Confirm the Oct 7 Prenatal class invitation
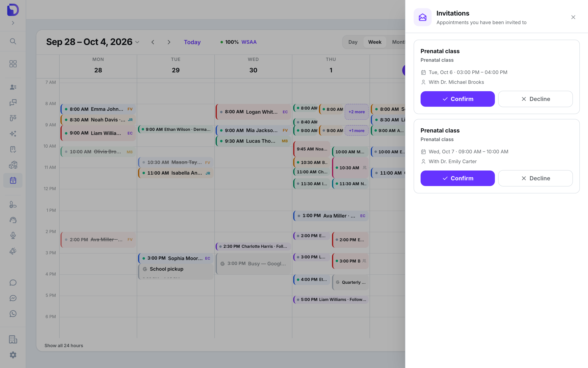Screen dimensions: 588x368 [458, 178]
